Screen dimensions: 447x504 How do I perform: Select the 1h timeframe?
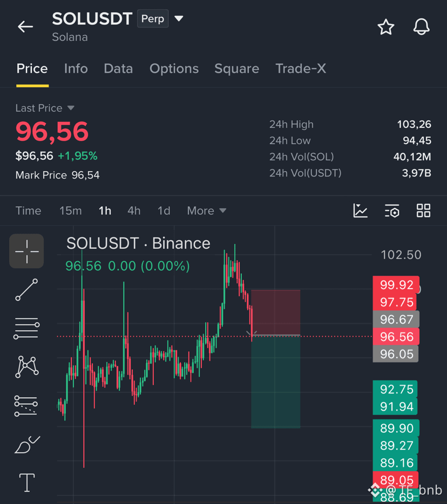click(x=105, y=211)
